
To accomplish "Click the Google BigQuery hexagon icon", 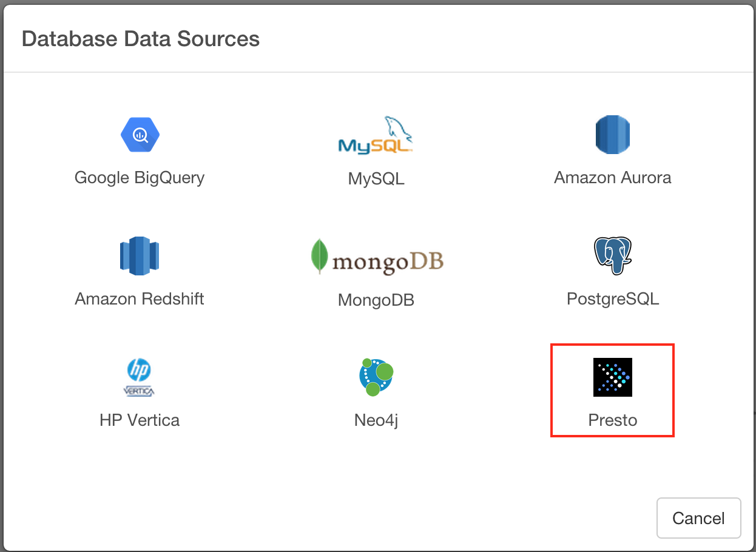I will [x=140, y=135].
